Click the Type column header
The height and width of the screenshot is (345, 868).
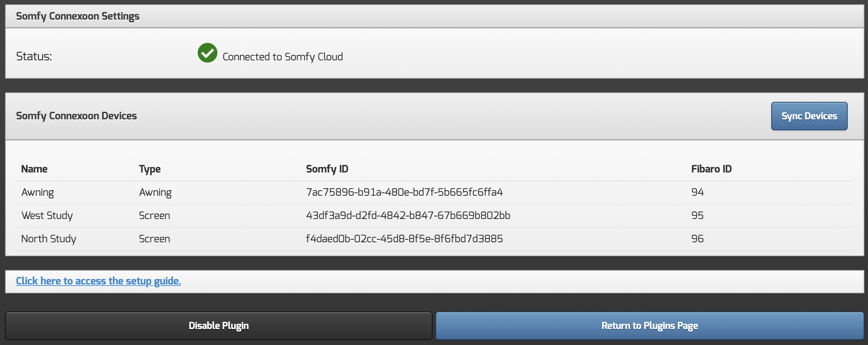(x=150, y=169)
